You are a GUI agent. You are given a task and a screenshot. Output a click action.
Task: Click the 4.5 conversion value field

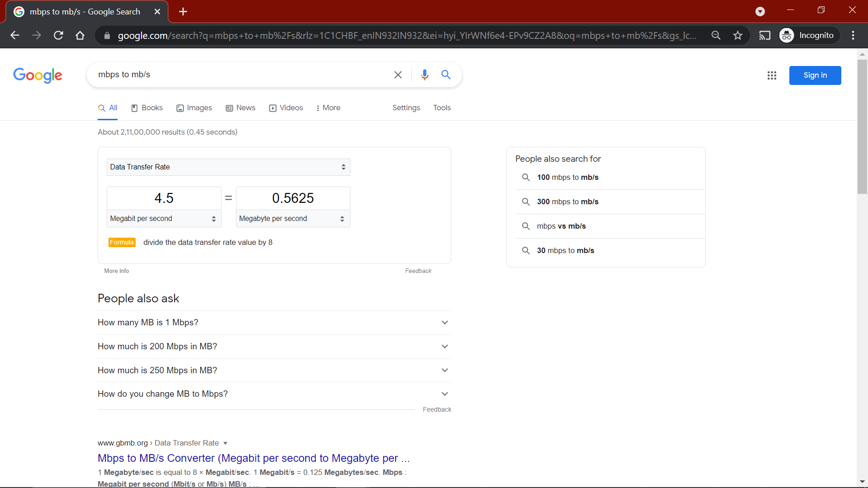pyautogui.click(x=163, y=198)
